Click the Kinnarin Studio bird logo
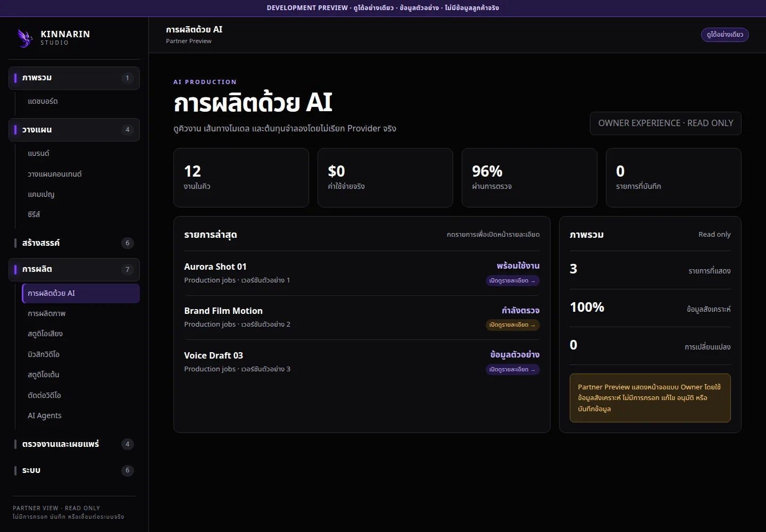Viewport: 766px width, 532px height. [25, 38]
